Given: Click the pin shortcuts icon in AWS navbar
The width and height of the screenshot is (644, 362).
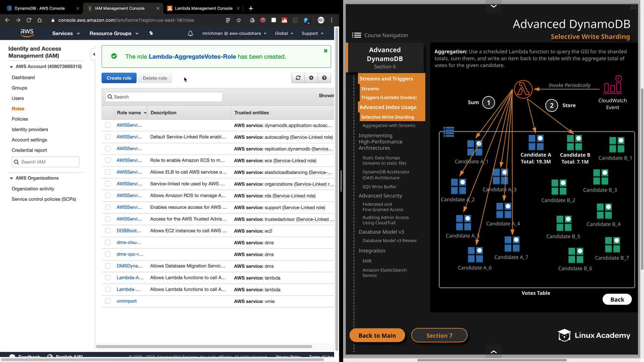Looking at the screenshot, I should click(x=151, y=33).
